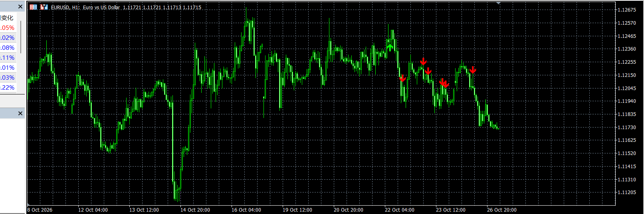Click the 22 Oct 04:00 time label
The image size is (644, 214).
[x=400, y=210]
